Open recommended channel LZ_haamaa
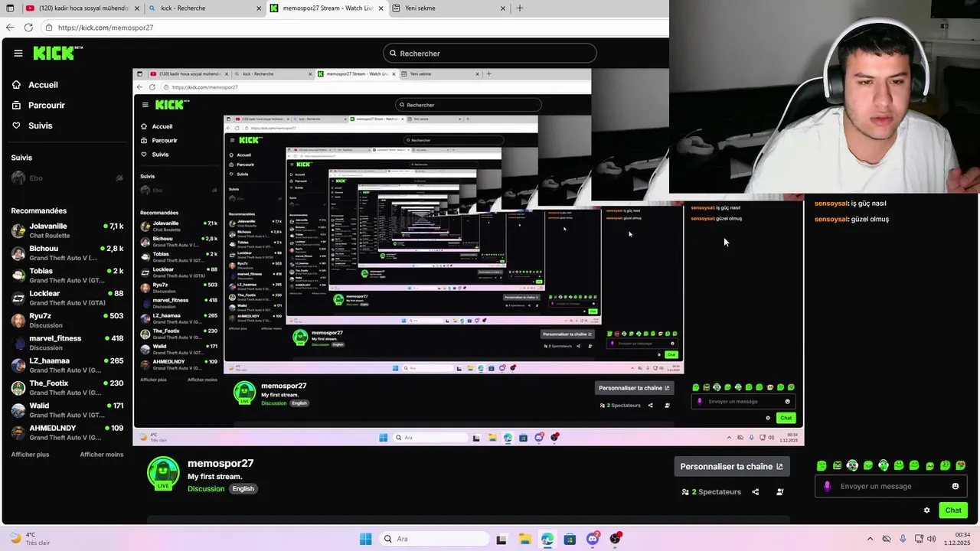This screenshot has width=980, height=551. (67, 365)
